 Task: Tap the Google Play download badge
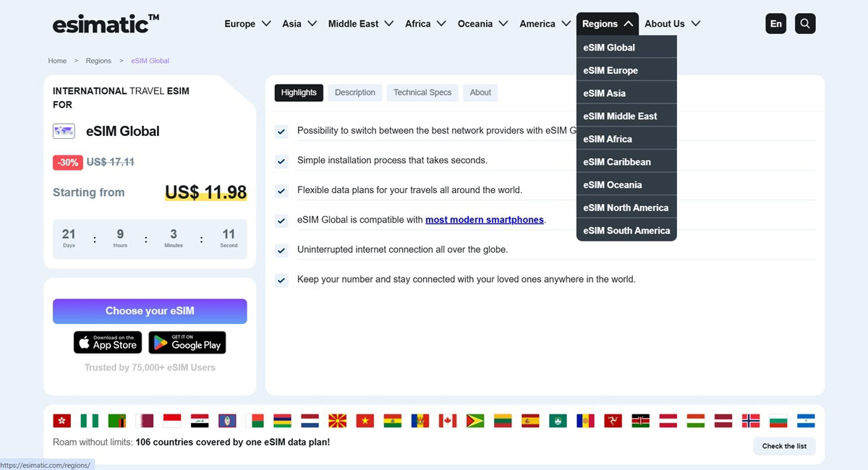pyautogui.click(x=187, y=343)
